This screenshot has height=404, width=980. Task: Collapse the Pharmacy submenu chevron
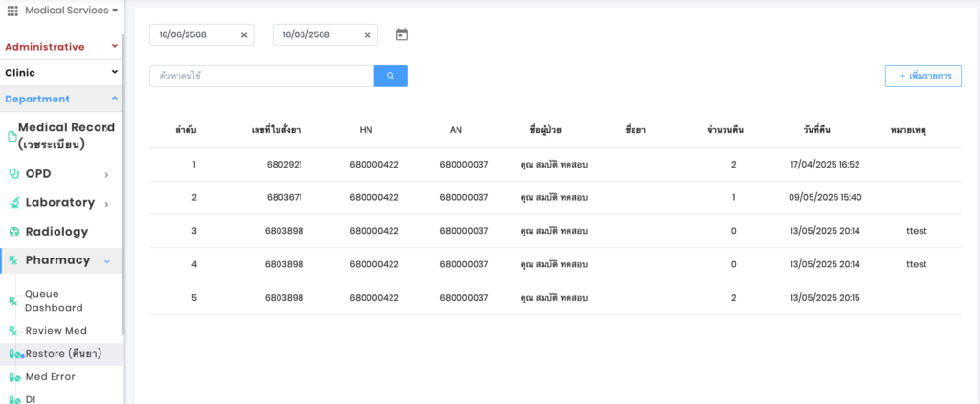pos(106,260)
